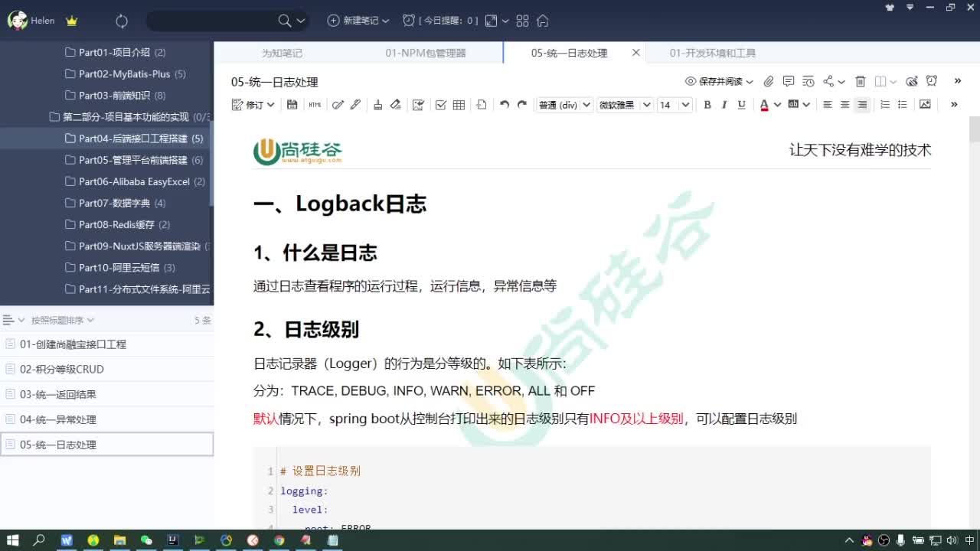This screenshot has height=551, width=980.
Task: Open note 03-统一返回结果
Action: click(106, 394)
